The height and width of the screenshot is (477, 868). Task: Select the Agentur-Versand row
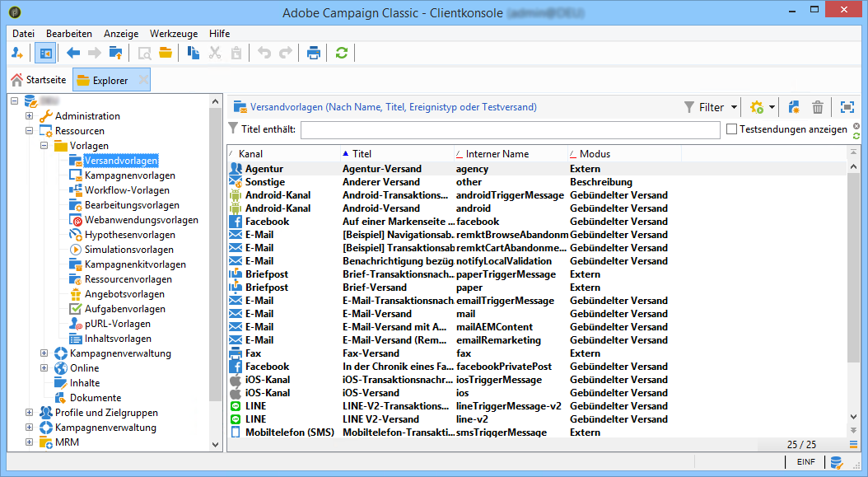537,168
